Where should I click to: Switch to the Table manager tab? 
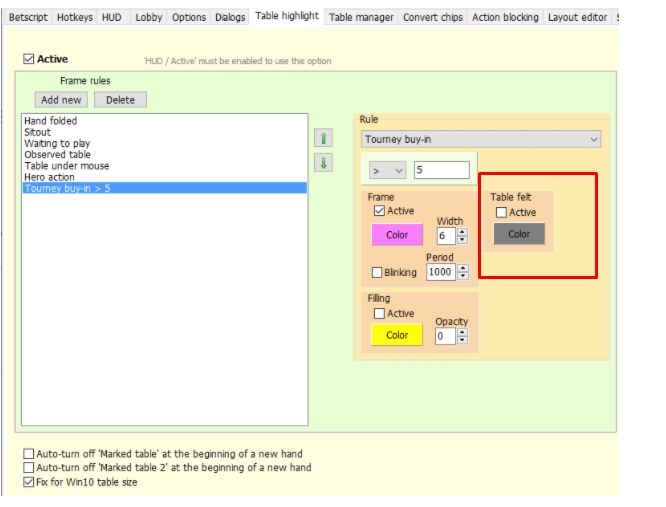point(361,17)
